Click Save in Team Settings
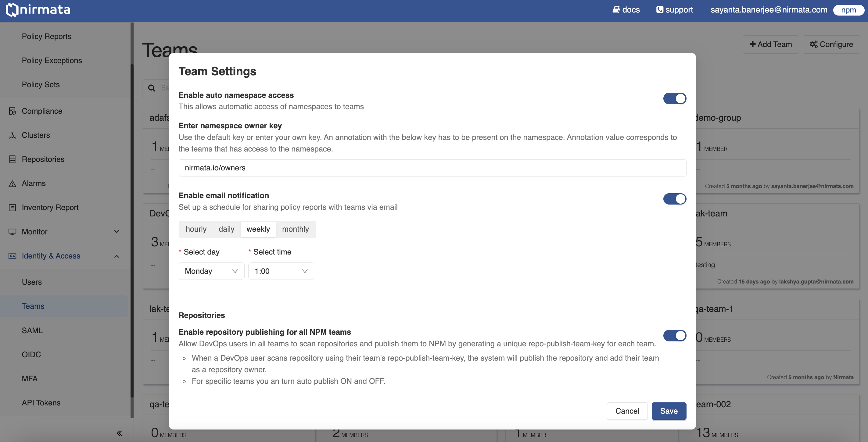The image size is (868, 442). 669,411
